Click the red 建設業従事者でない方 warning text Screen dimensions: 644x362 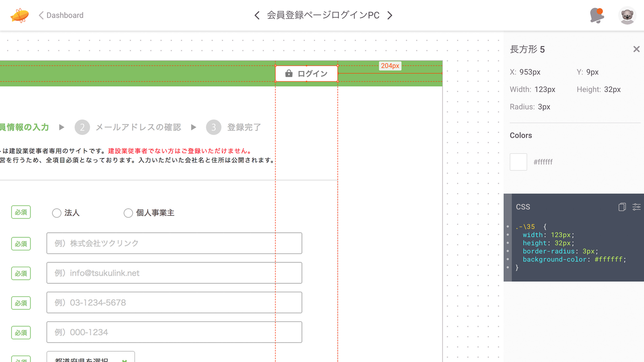point(180,151)
